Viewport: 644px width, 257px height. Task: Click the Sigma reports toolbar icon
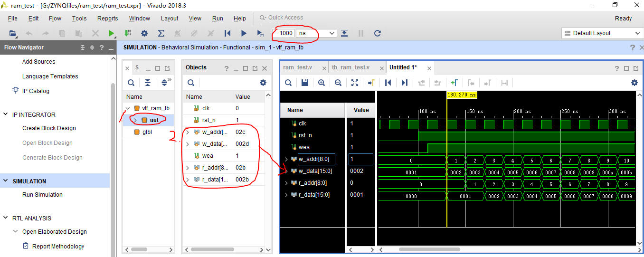tap(161, 33)
